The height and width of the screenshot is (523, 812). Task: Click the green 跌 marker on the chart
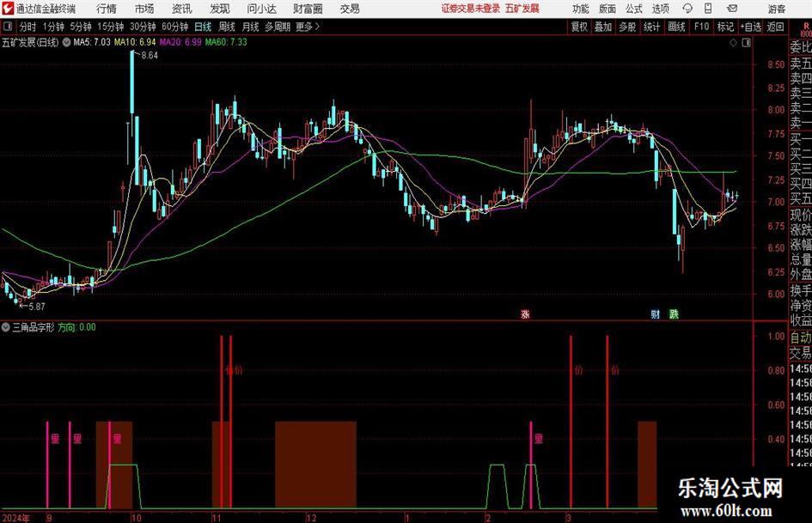[674, 313]
